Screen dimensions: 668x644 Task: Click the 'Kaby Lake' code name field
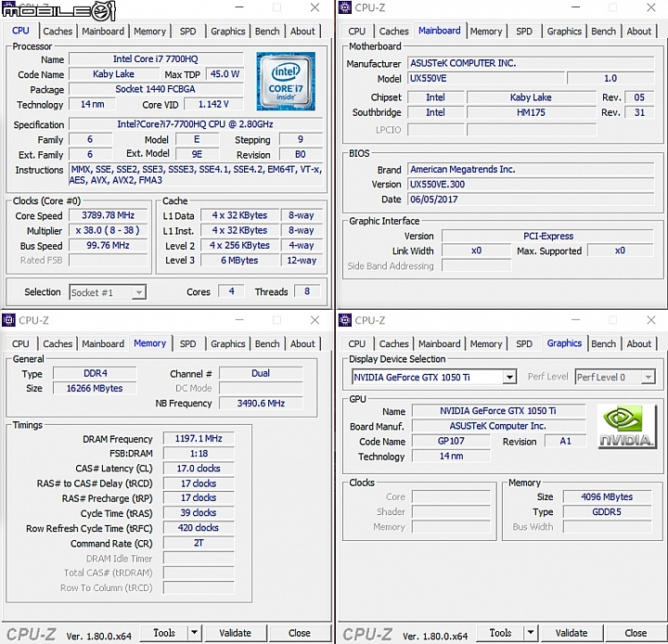113,73
